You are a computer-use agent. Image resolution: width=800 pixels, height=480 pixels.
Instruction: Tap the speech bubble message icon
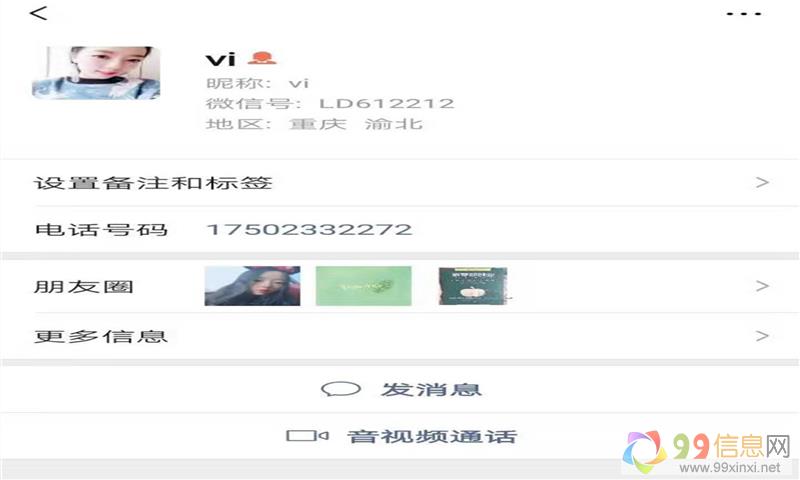(x=341, y=389)
